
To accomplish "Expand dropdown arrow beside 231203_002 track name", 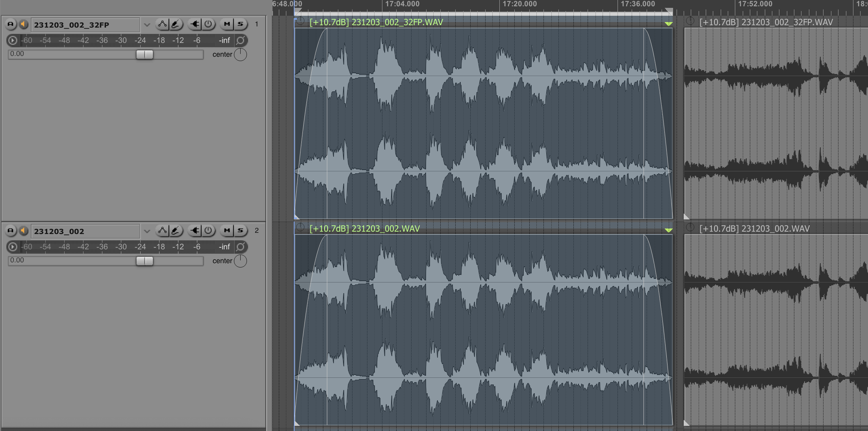I will point(147,231).
